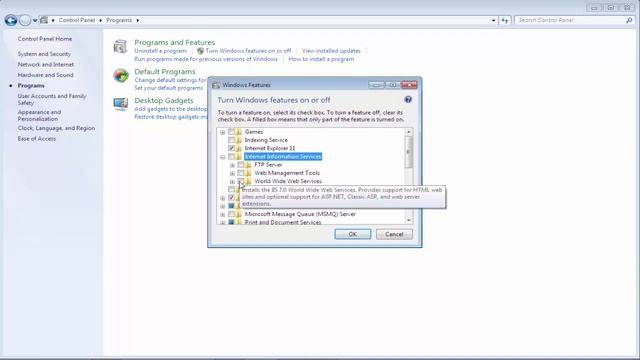
Task: Click View installed updates link
Action: (x=331, y=51)
